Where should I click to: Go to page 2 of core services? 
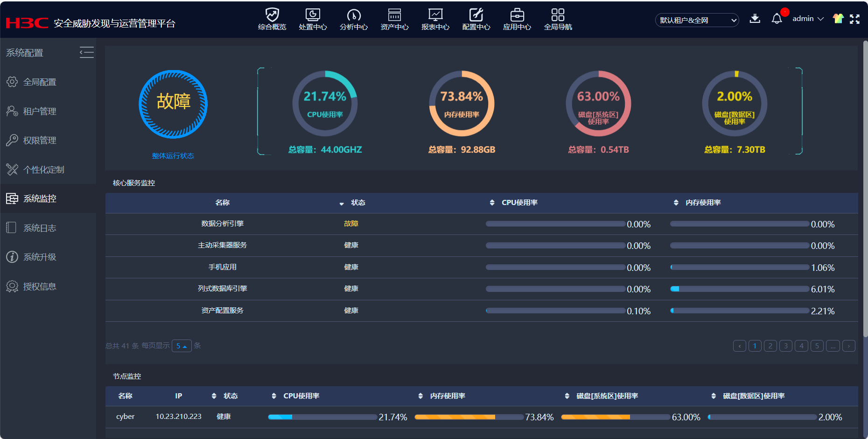770,346
